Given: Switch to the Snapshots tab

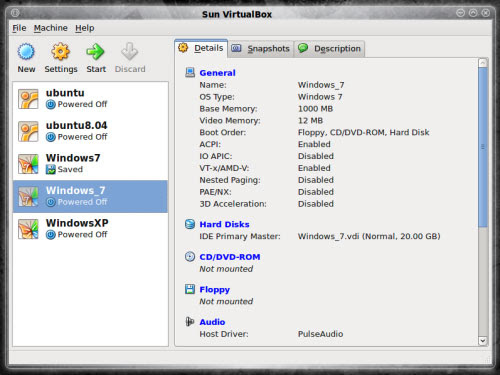Looking at the screenshot, I should [261, 49].
